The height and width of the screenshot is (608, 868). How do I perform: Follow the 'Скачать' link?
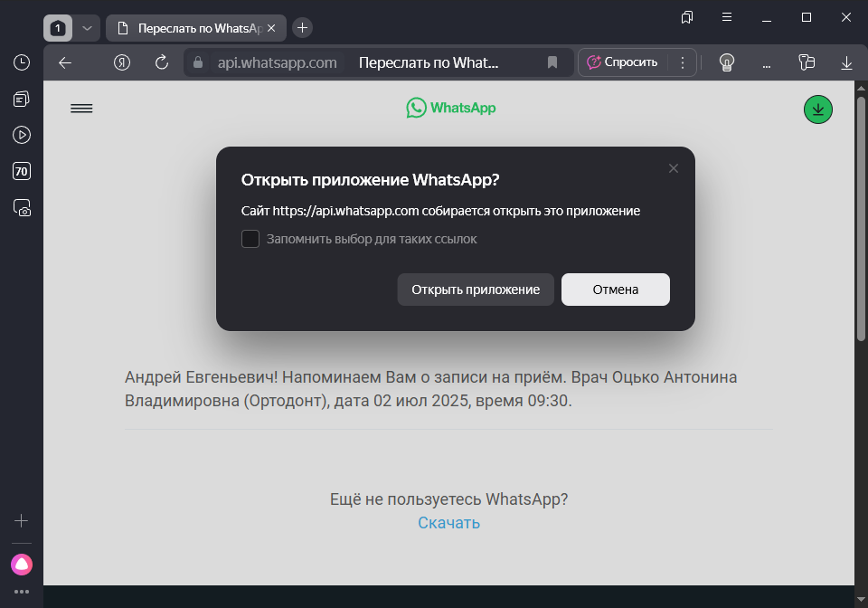click(x=448, y=523)
